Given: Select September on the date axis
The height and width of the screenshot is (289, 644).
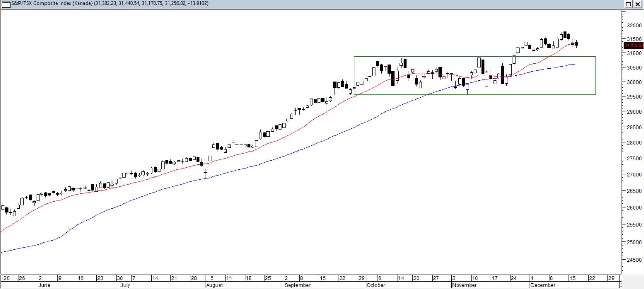Looking at the screenshot, I should coord(298,285).
